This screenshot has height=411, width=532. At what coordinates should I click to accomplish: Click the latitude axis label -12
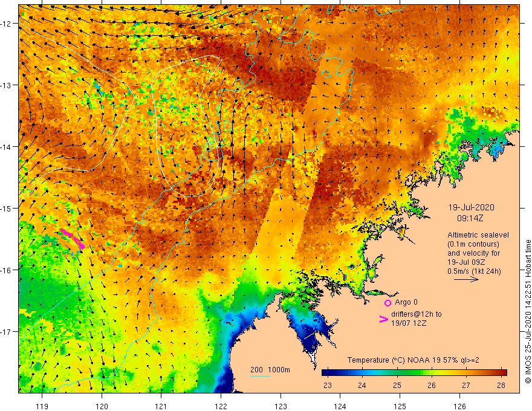click(6, 24)
